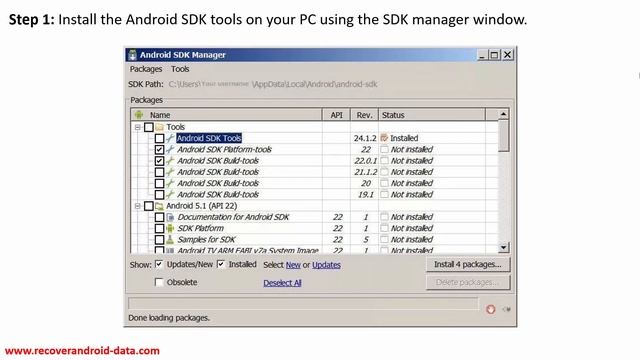
Task: Click the SDK Path text field
Action: pos(273,84)
